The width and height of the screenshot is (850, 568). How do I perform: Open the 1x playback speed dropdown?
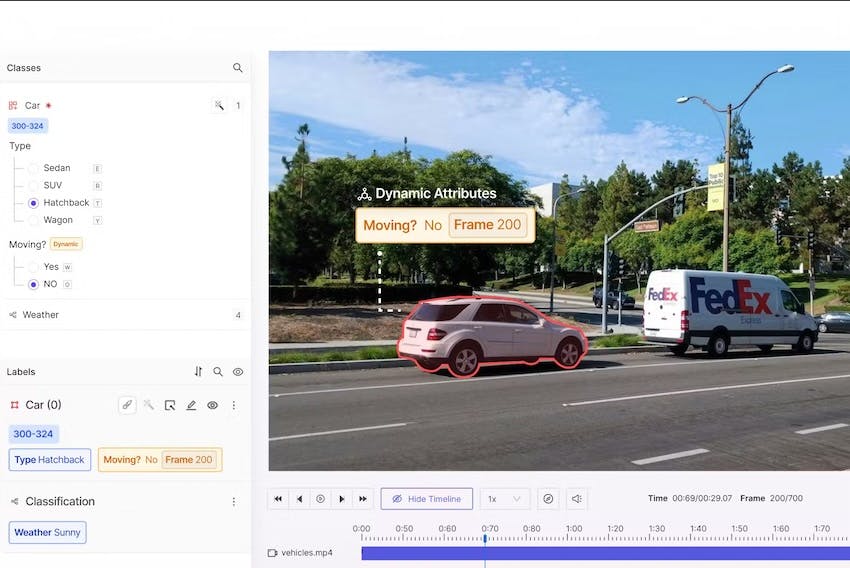pyautogui.click(x=504, y=499)
